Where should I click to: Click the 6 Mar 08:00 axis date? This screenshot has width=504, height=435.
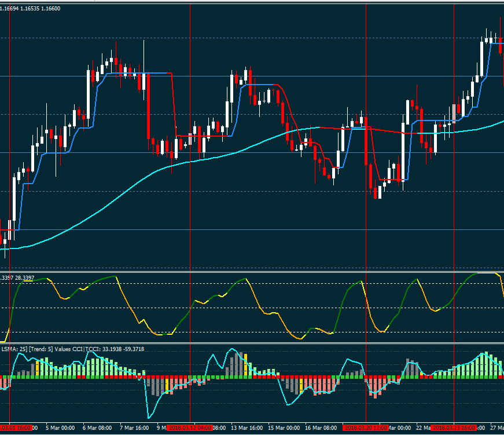(97, 428)
